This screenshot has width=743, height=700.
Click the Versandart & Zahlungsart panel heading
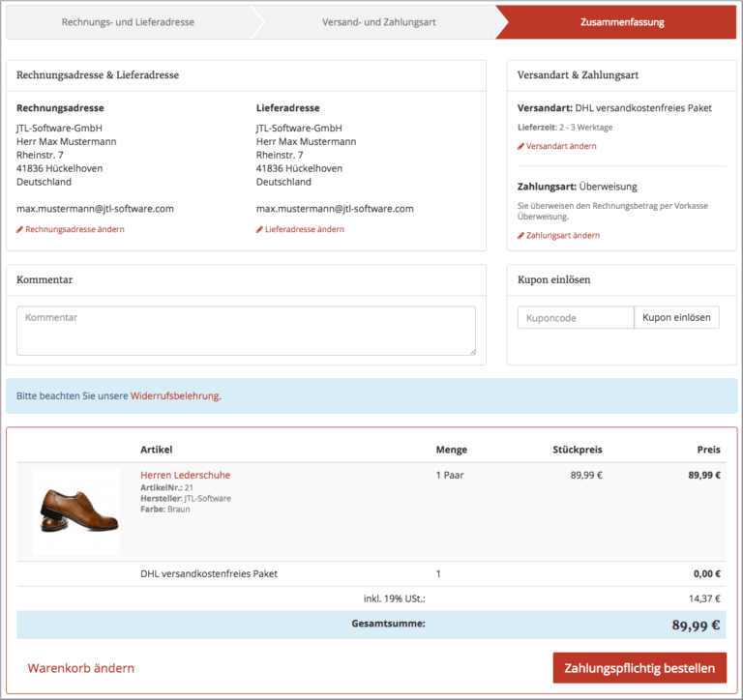(578, 75)
